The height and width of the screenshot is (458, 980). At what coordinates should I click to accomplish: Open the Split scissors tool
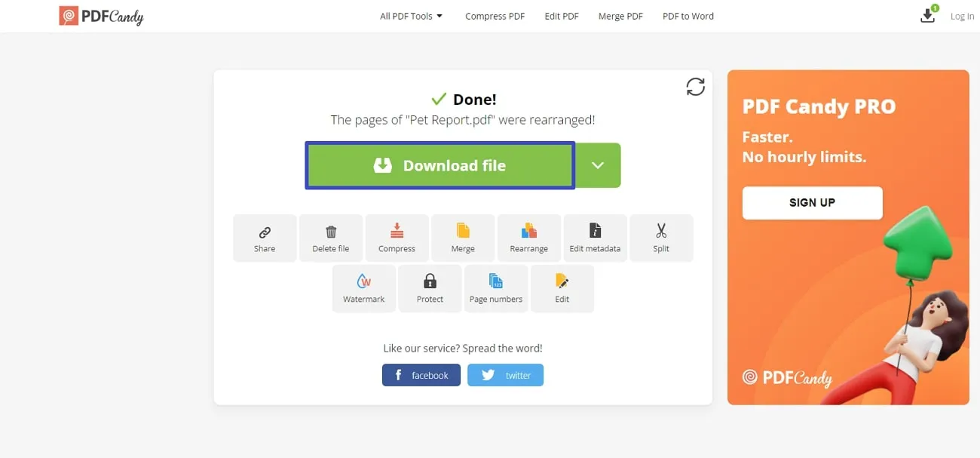pos(661,238)
